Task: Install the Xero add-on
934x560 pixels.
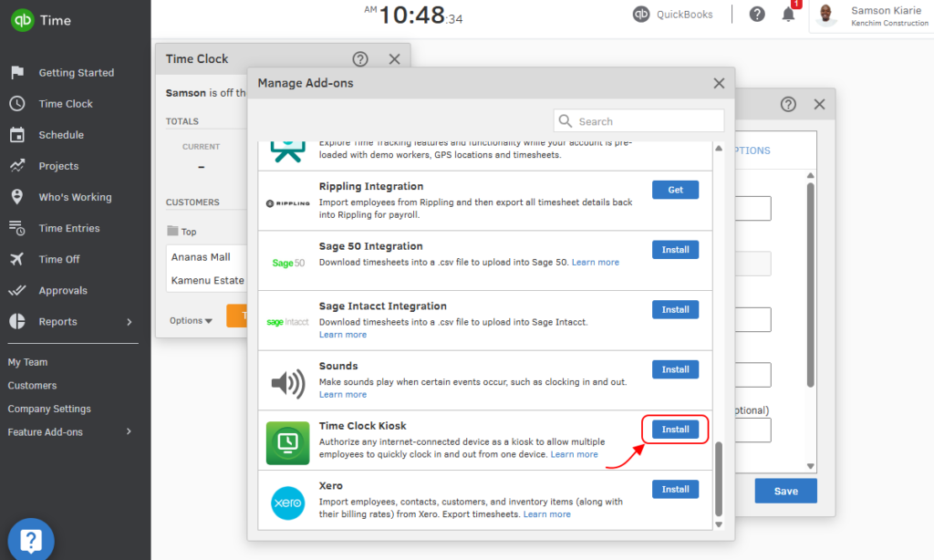Action: tap(675, 489)
